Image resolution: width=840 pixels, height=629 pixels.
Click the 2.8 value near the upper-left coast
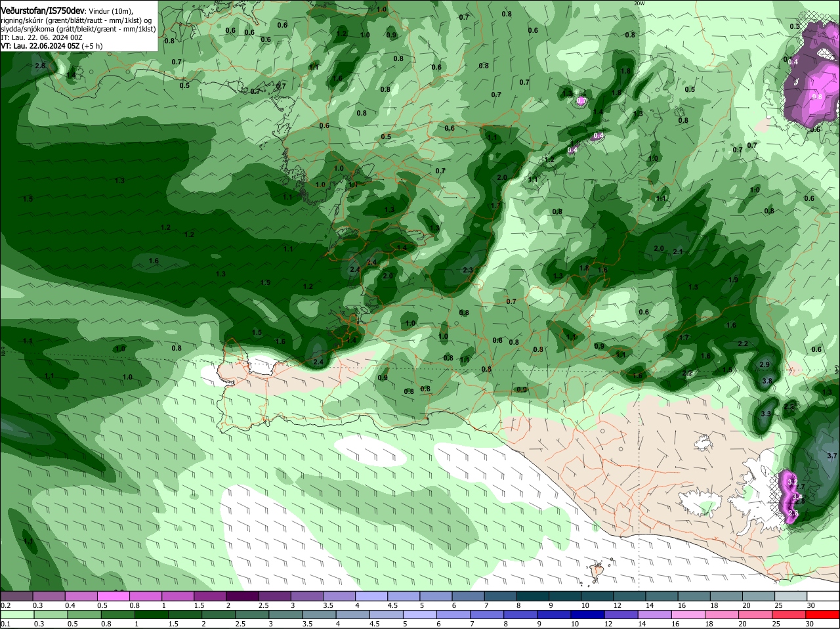coord(40,66)
